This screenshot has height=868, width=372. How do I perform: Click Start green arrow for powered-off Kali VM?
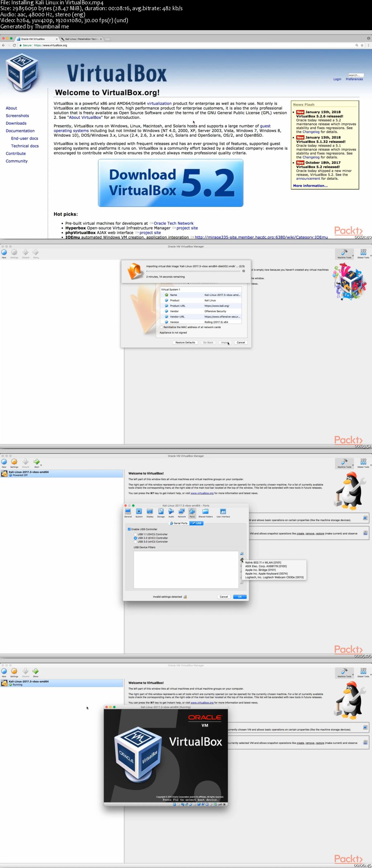click(x=36, y=462)
